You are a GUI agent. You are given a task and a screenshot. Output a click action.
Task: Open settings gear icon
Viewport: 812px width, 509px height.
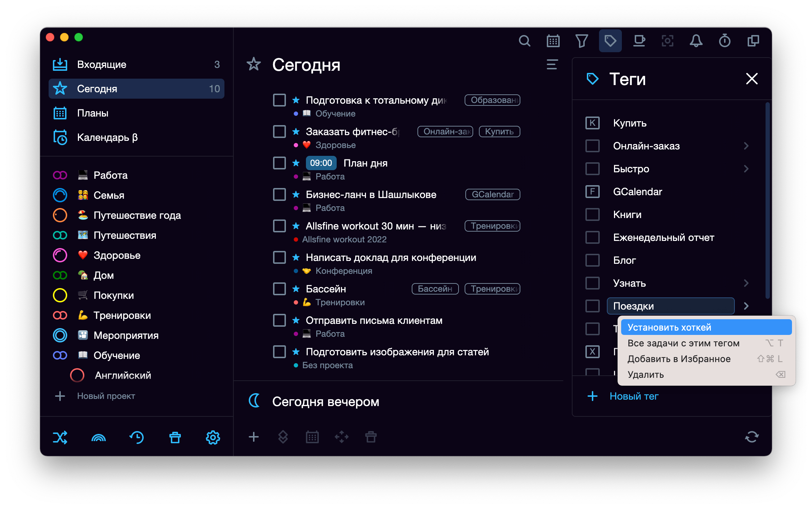pos(213,437)
